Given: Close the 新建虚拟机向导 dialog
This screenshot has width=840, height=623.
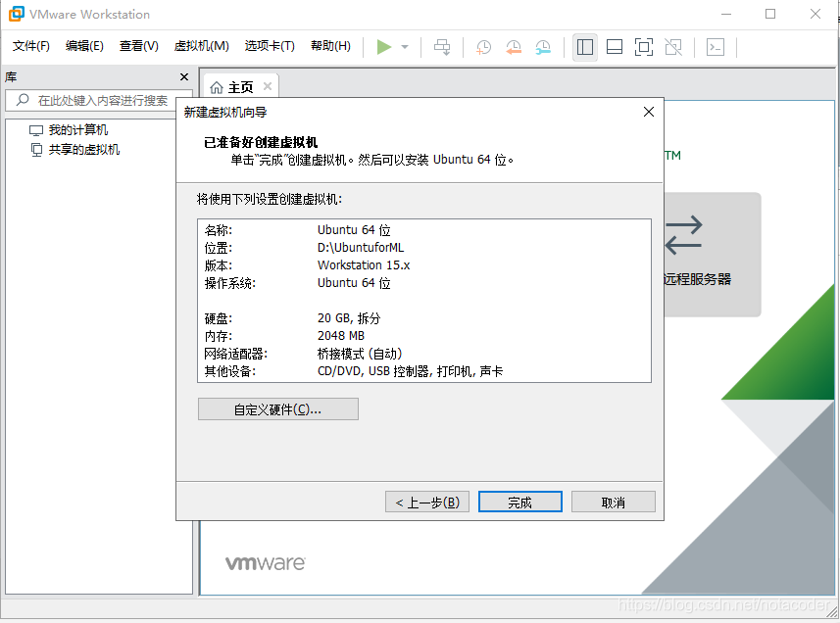Looking at the screenshot, I should (649, 112).
